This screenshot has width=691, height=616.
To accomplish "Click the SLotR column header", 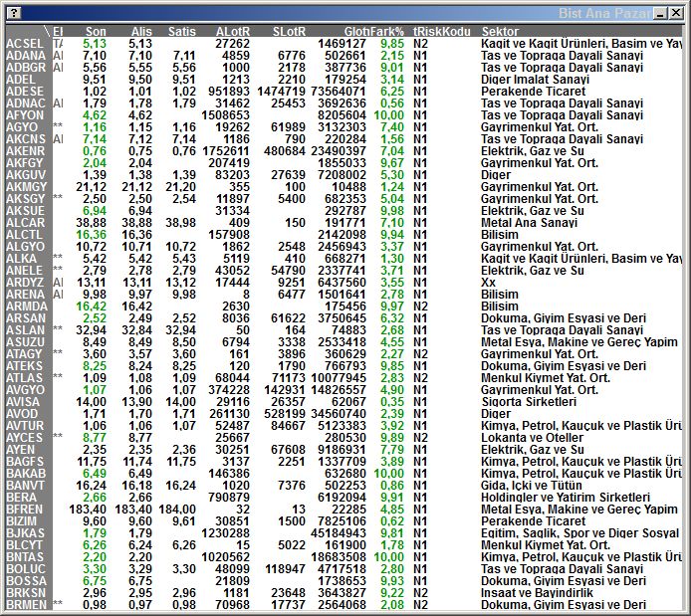I will (x=289, y=31).
